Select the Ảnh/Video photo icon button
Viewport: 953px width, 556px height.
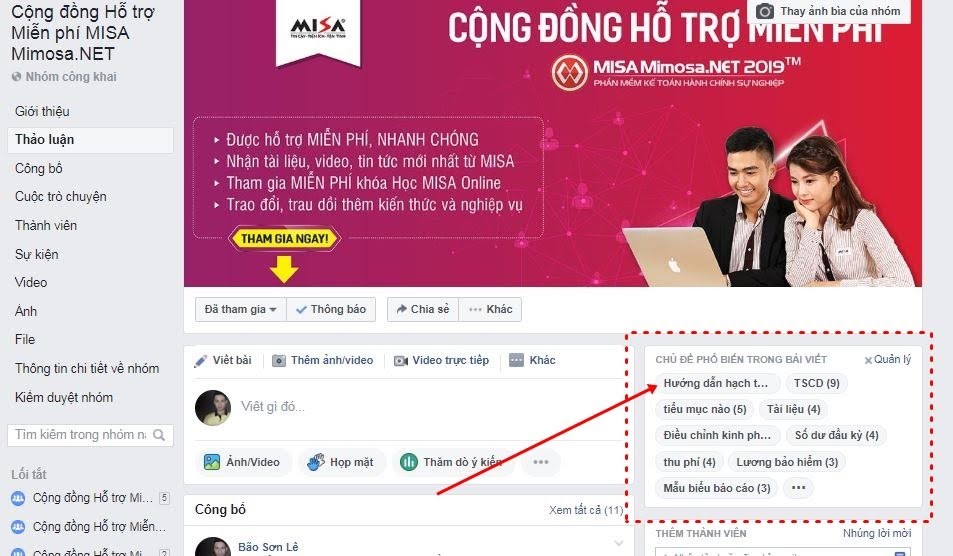212,462
